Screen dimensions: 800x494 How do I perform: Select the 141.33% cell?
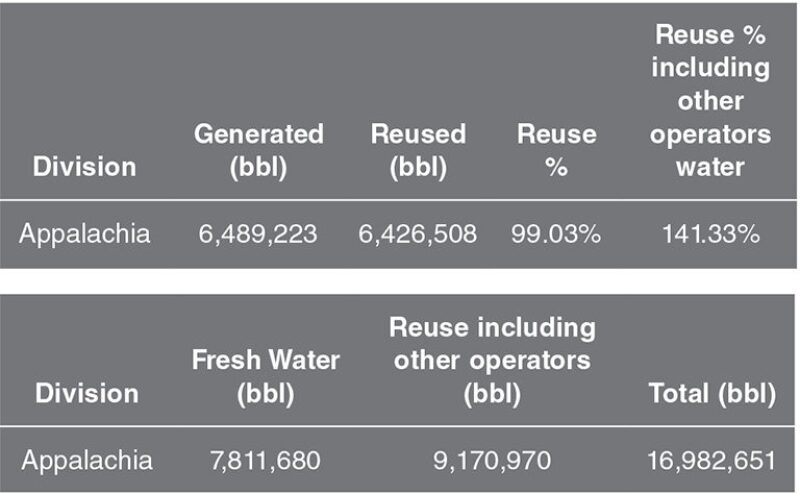point(709,234)
